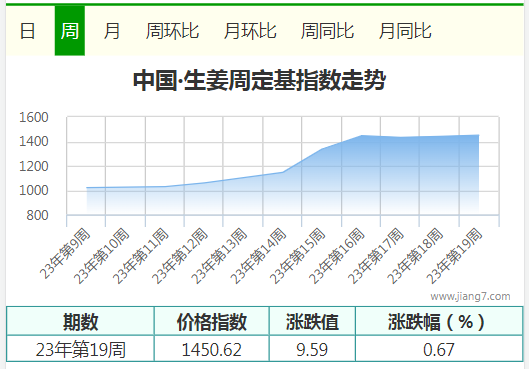
Task: Click the 1600 y-axis label
Action: click(x=34, y=117)
